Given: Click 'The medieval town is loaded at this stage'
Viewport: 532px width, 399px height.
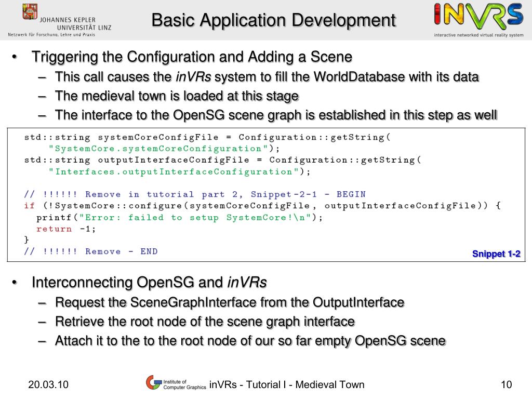Looking at the screenshot, I should point(177,96).
